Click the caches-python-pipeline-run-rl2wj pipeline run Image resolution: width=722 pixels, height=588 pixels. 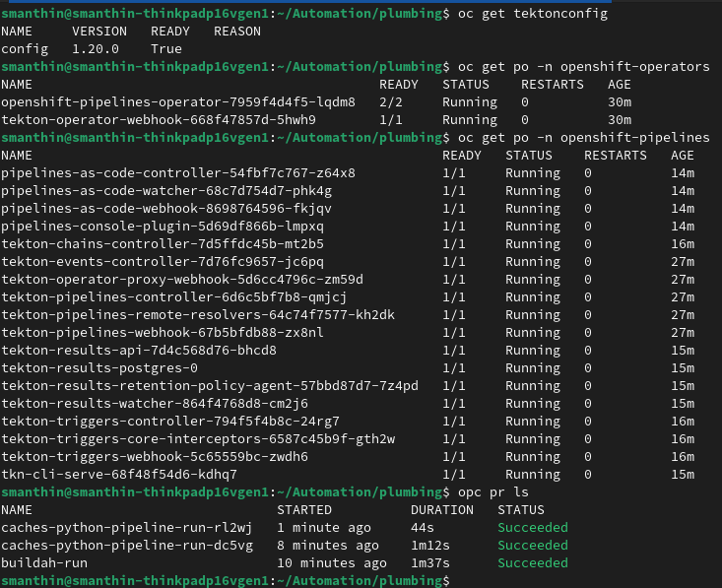(x=127, y=527)
